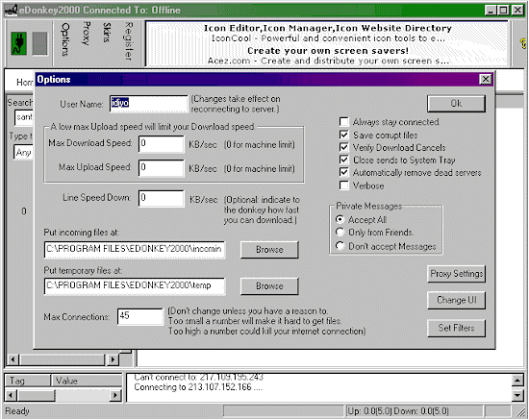Viewport: 529px width, 420px height.
Task: Browse for the temporary files folder
Action: click(269, 286)
